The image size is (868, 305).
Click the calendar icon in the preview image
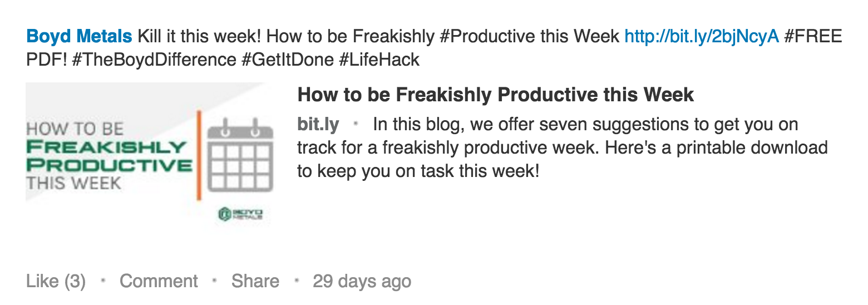[x=240, y=155]
